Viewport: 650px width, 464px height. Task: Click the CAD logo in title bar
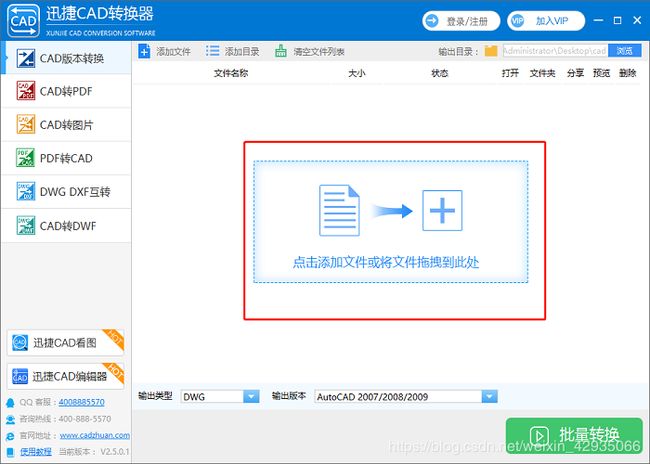(24, 20)
